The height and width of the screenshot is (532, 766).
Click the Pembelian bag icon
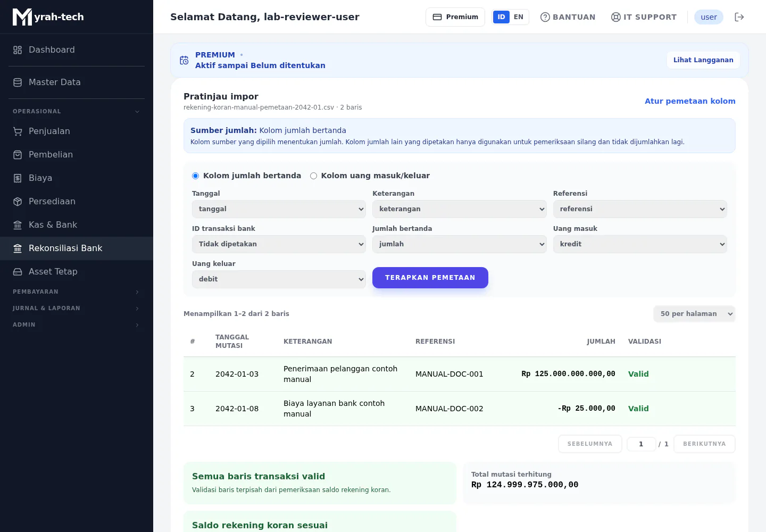(18, 155)
